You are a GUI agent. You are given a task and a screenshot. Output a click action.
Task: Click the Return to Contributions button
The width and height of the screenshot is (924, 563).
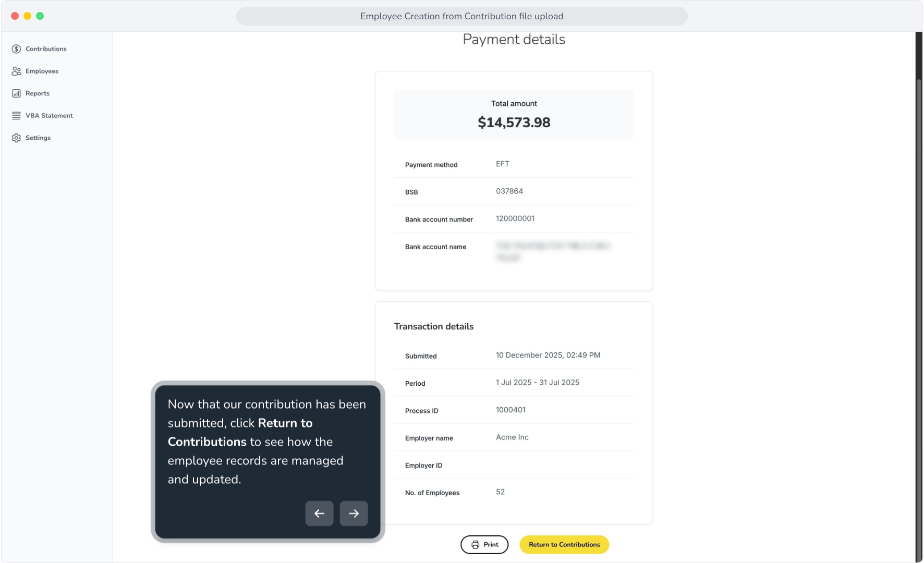[564, 545]
